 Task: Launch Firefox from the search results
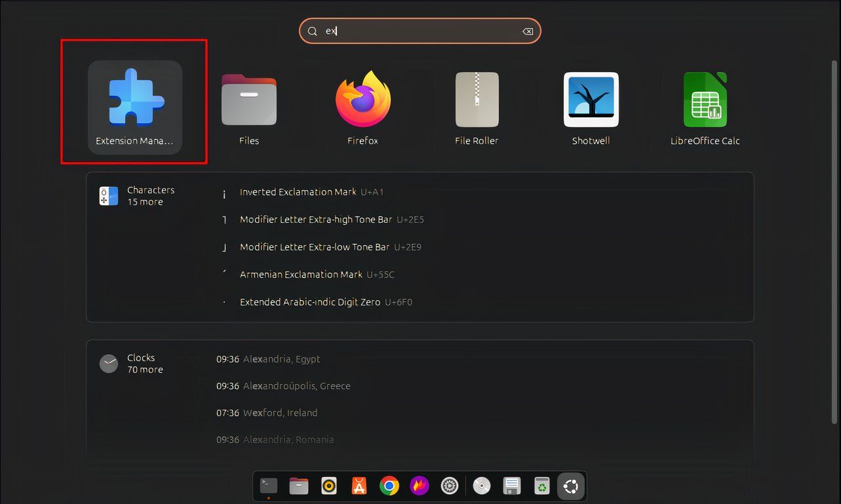[x=362, y=100]
